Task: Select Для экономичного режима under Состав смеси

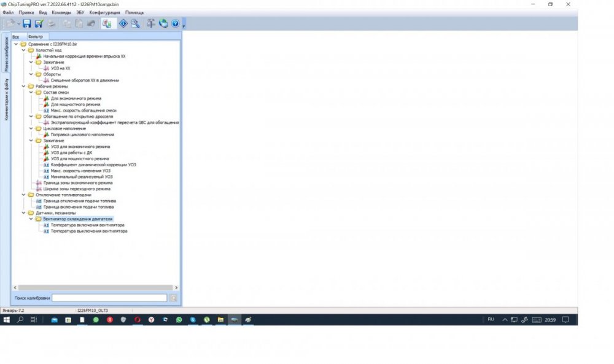Action: tap(76, 99)
